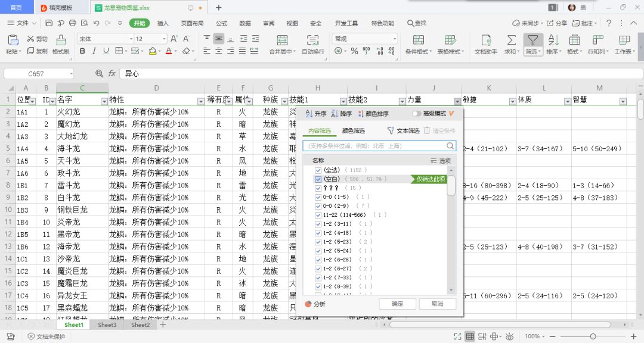644x343 pixels.
Task: Uncheck the Blank (空白) checkbox
Action: click(x=318, y=179)
